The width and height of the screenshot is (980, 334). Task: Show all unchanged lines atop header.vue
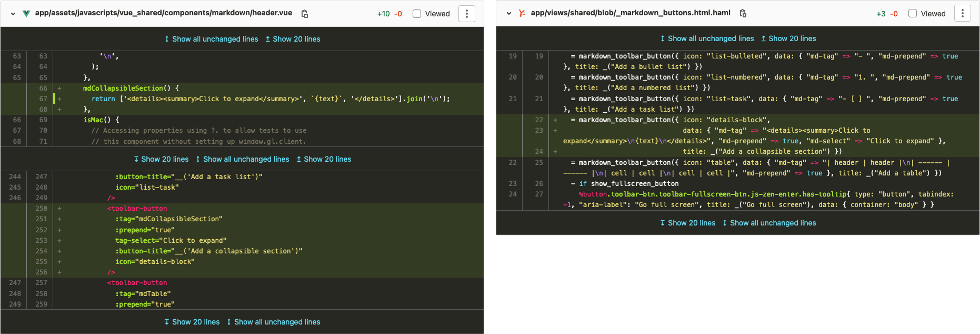click(x=211, y=39)
